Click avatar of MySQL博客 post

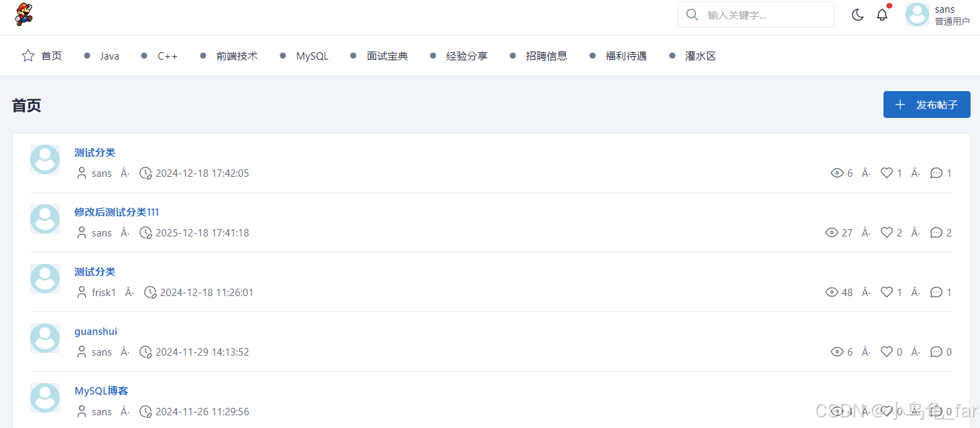[x=45, y=398]
